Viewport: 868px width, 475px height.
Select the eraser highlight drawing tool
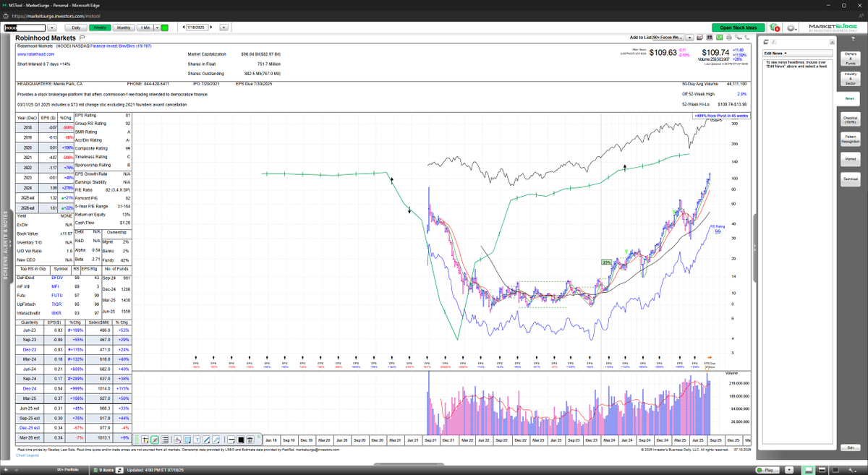[177, 440]
